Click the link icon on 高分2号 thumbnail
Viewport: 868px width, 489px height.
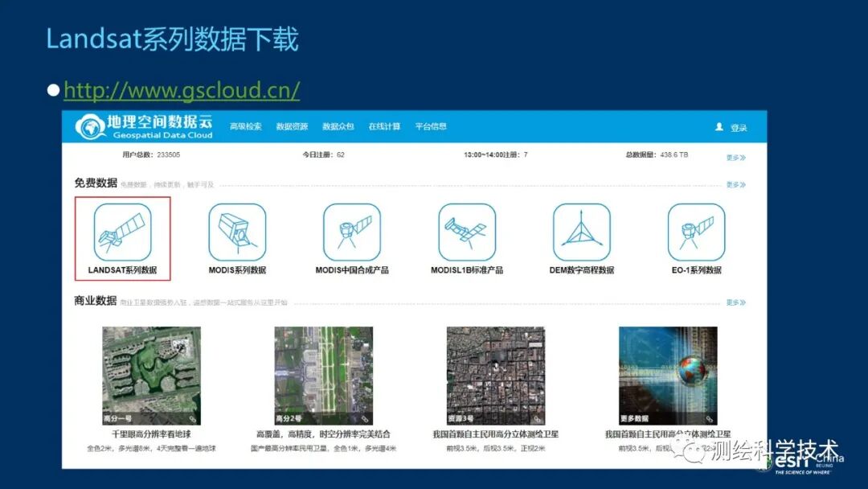365,419
